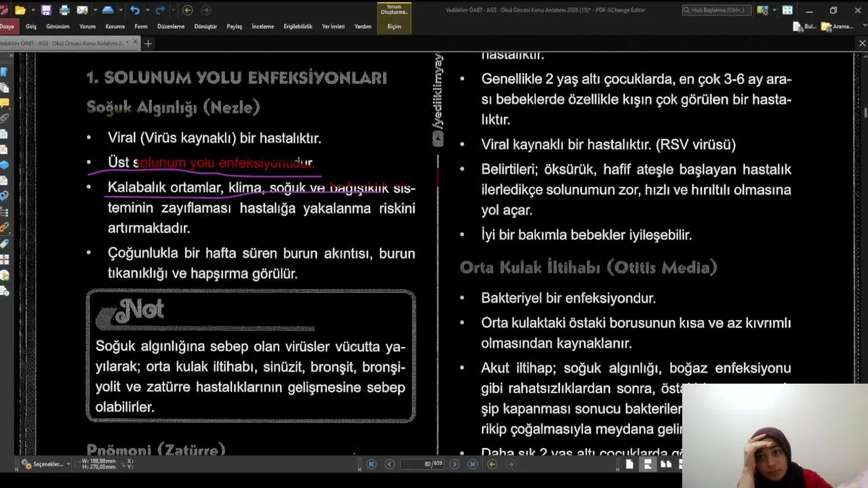Image resolution: width=868 pixels, height=488 pixels.
Task: Click the page number field showing 80/639
Action: tap(422, 464)
